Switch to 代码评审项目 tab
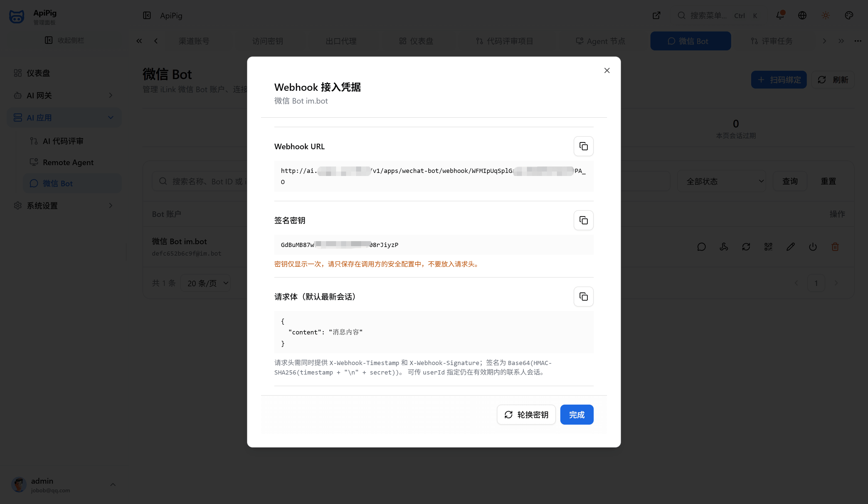 tap(505, 41)
